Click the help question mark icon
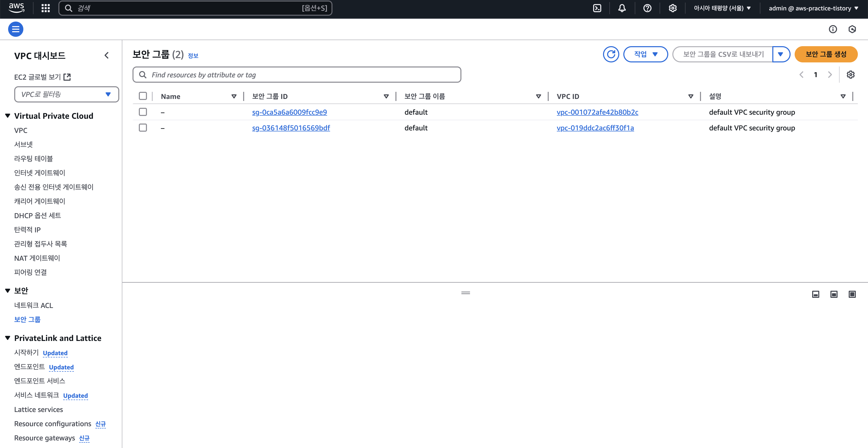868x448 pixels. (647, 8)
